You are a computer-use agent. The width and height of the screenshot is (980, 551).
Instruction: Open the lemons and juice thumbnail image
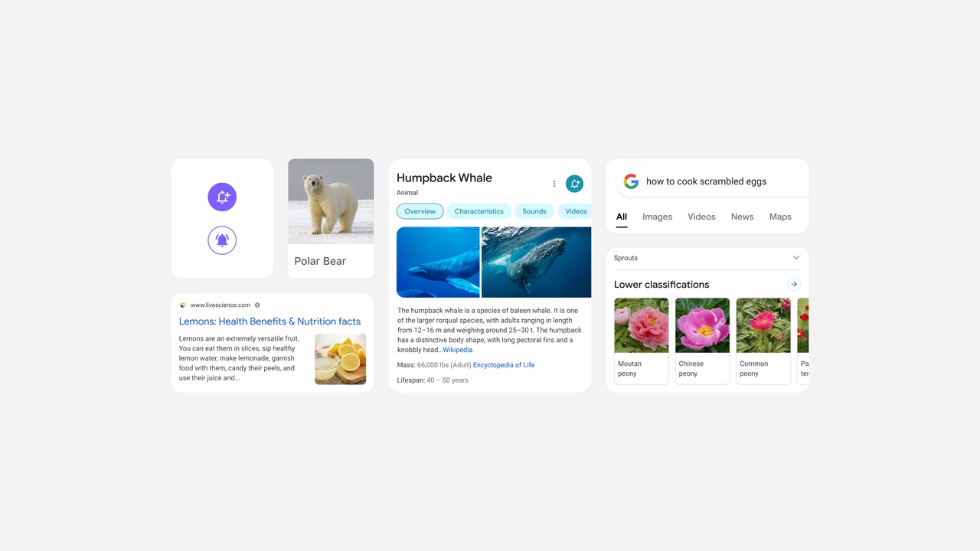(340, 359)
